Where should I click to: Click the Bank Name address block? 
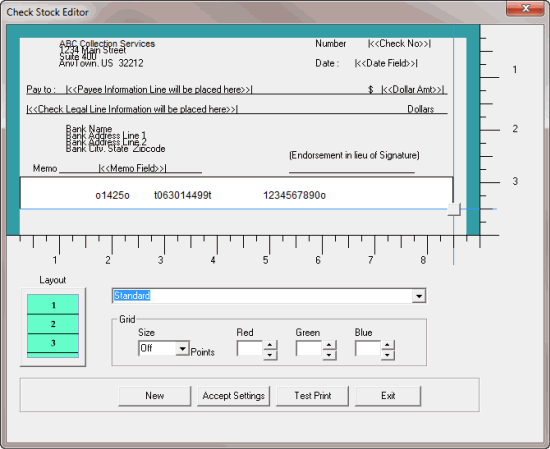[x=115, y=139]
